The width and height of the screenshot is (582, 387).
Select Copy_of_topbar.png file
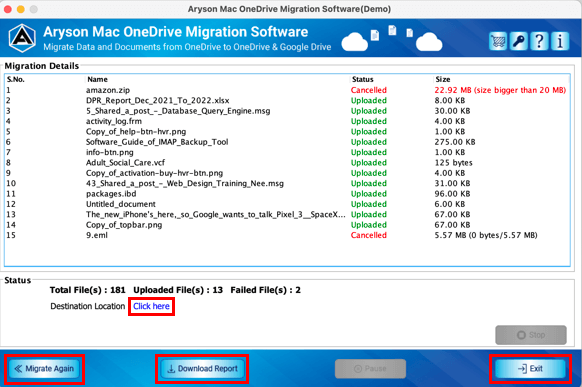(x=124, y=225)
